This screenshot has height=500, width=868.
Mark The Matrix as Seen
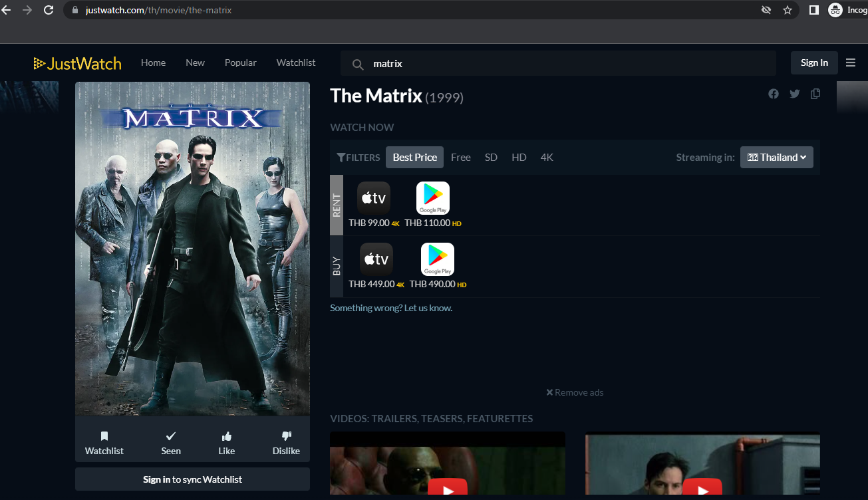(x=171, y=443)
